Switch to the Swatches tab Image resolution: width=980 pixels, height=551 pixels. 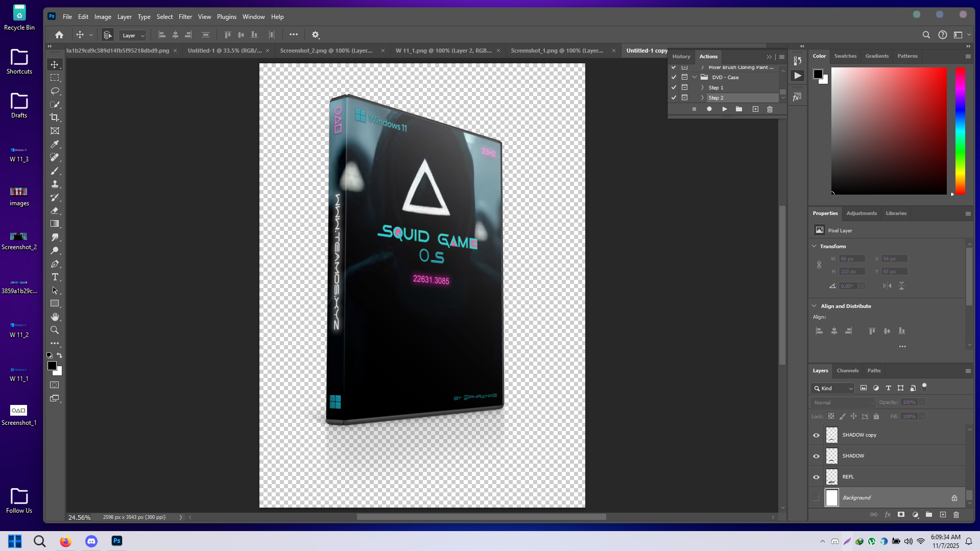pos(845,56)
